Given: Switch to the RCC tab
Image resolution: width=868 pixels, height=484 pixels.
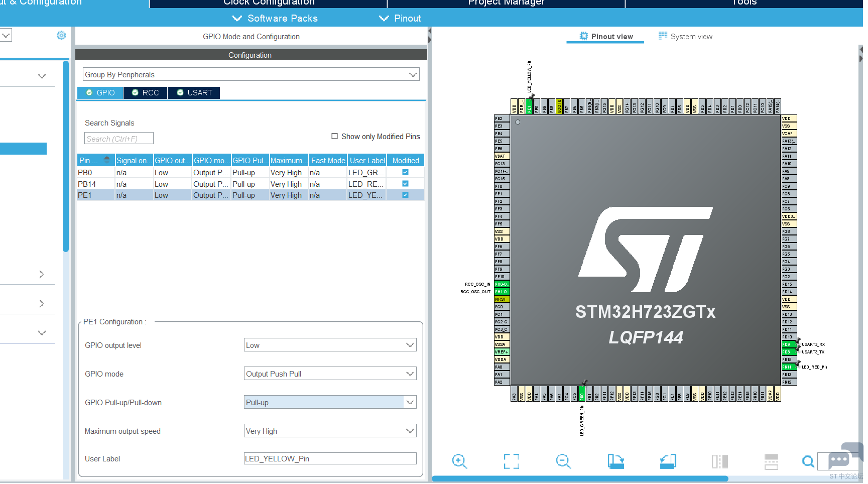Looking at the screenshot, I should pyautogui.click(x=146, y=93).
